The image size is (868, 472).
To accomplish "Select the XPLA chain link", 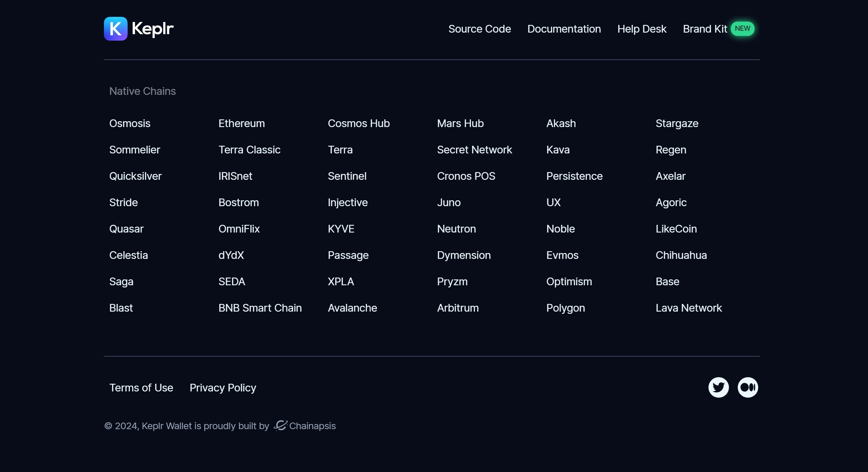I will [341, 282].
